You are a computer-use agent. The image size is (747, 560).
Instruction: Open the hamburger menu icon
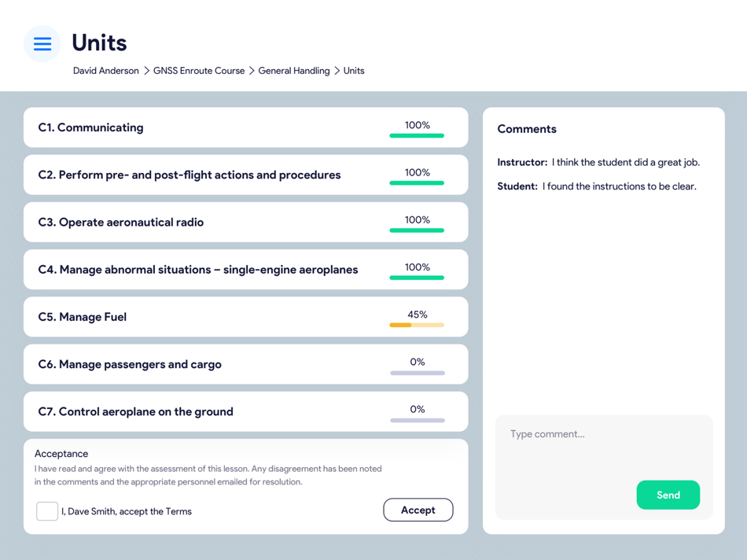click(x=42, y=44)
